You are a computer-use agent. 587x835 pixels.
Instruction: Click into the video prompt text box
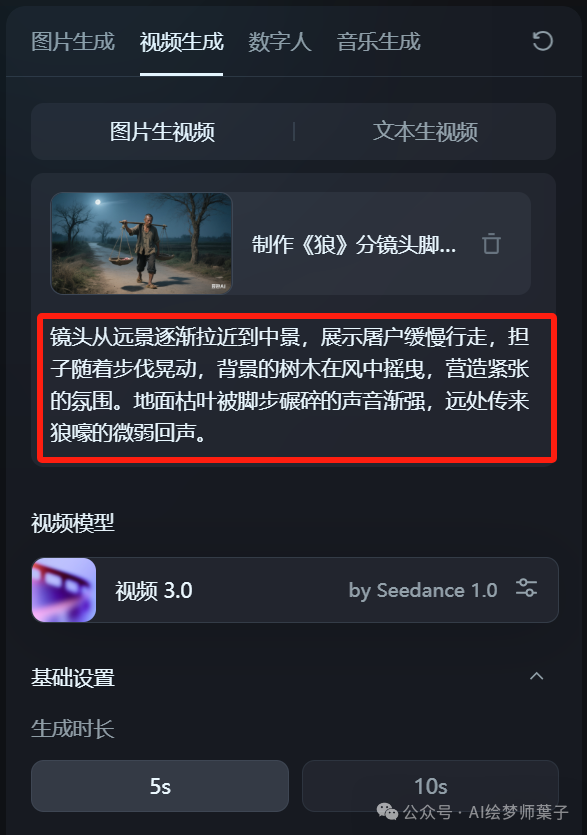(x=297, y=387)
